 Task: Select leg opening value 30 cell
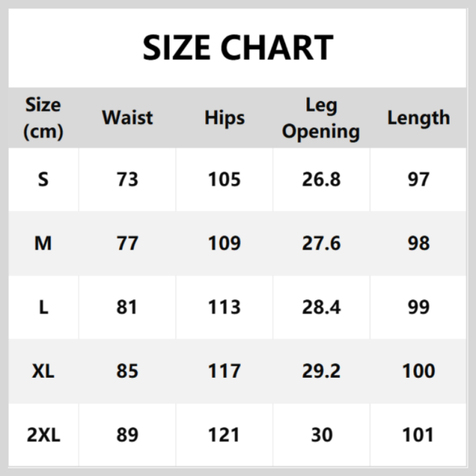pyautogui.click(x=321, y=435)
